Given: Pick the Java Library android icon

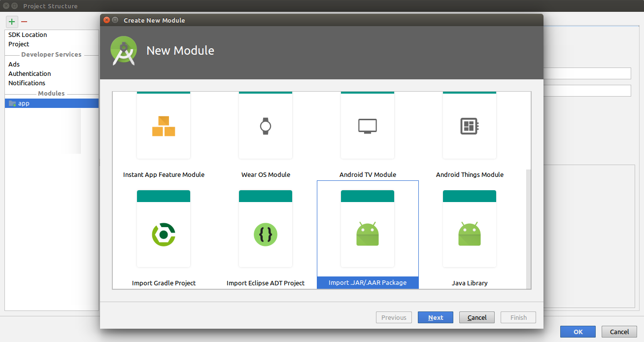Looking at the screenshot, I should (x=470, y=235).
